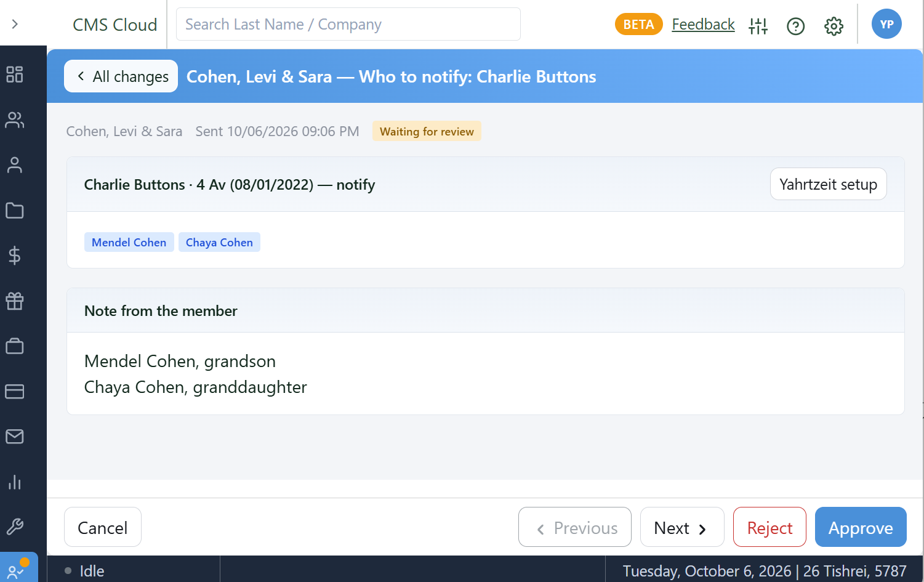Click 'Charlie Buttons · 4 Av' heading

pos(230,185)
